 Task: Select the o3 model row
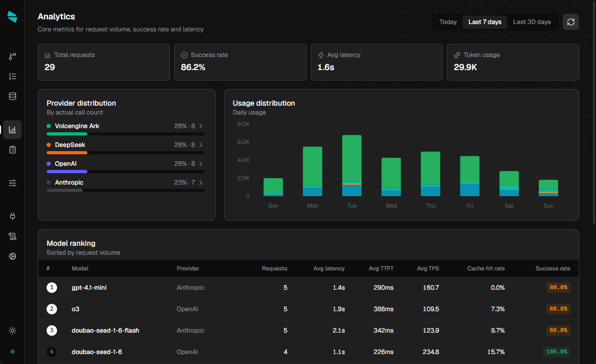point(308,309)
